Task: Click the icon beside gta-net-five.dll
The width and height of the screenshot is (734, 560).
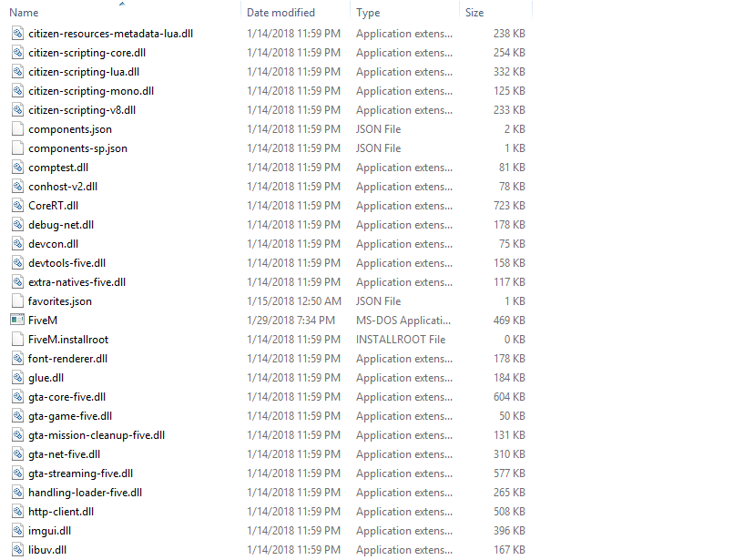Action: 17,453
